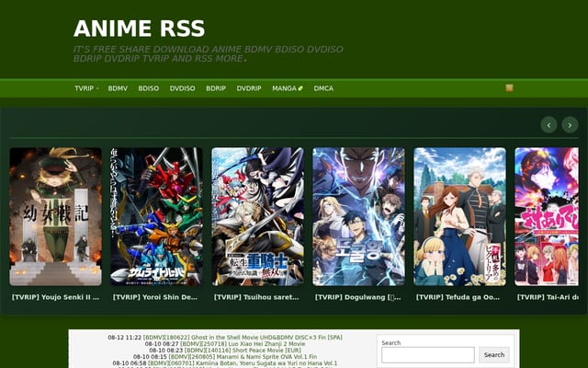Image resolution: width=588 pixels, height=368 pixels.
Task: Open the Yoroi Shin Den poster thumbnail
Action: click(156, 217)
